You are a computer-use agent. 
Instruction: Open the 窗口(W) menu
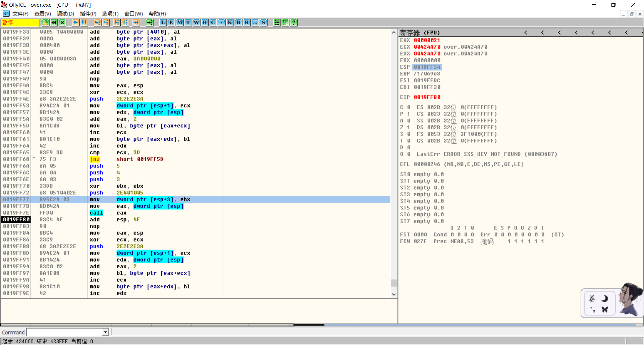[x=133, y=14]
